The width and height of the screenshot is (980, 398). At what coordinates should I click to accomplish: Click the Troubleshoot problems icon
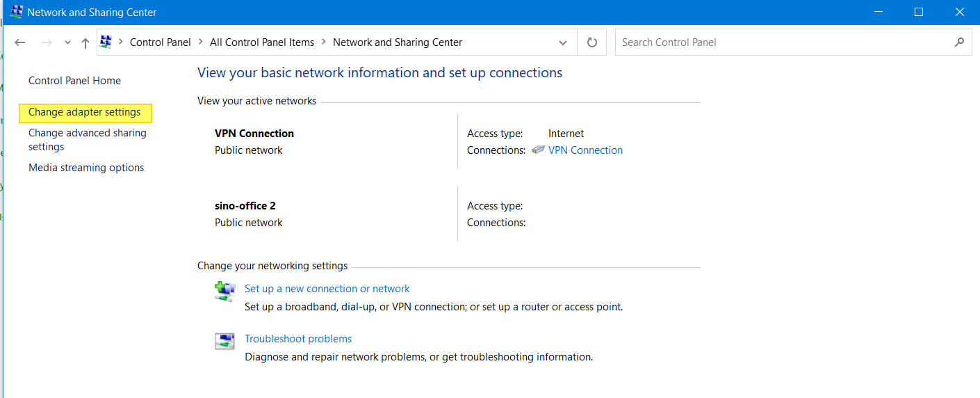click(224, 341)
